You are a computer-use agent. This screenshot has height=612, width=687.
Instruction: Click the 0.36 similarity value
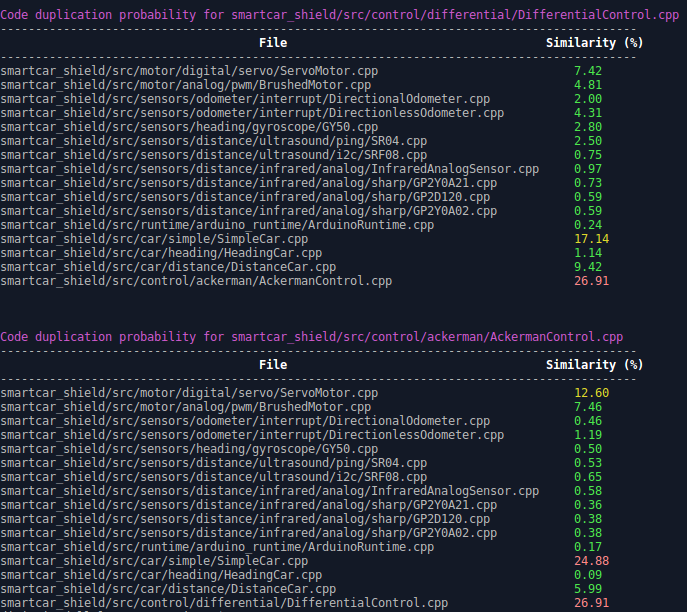[588, 505]
